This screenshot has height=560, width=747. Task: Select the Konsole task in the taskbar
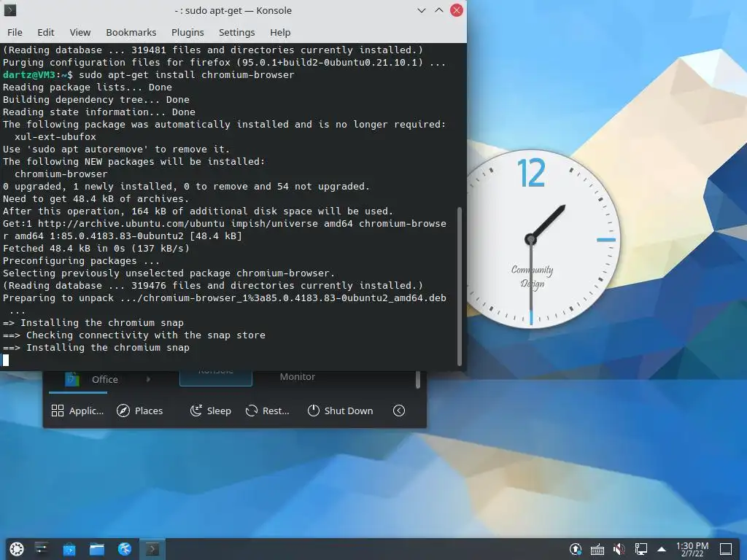point(152,549)
